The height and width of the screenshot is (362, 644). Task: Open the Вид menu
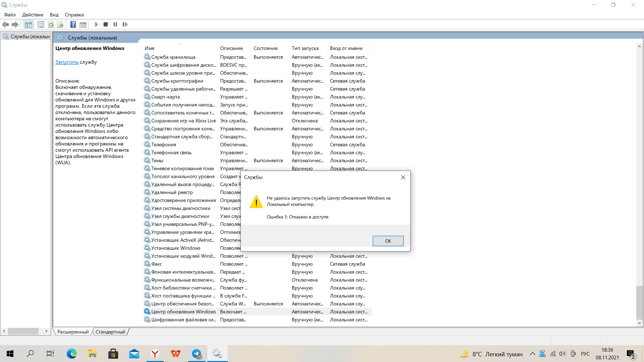click(54, 15)
